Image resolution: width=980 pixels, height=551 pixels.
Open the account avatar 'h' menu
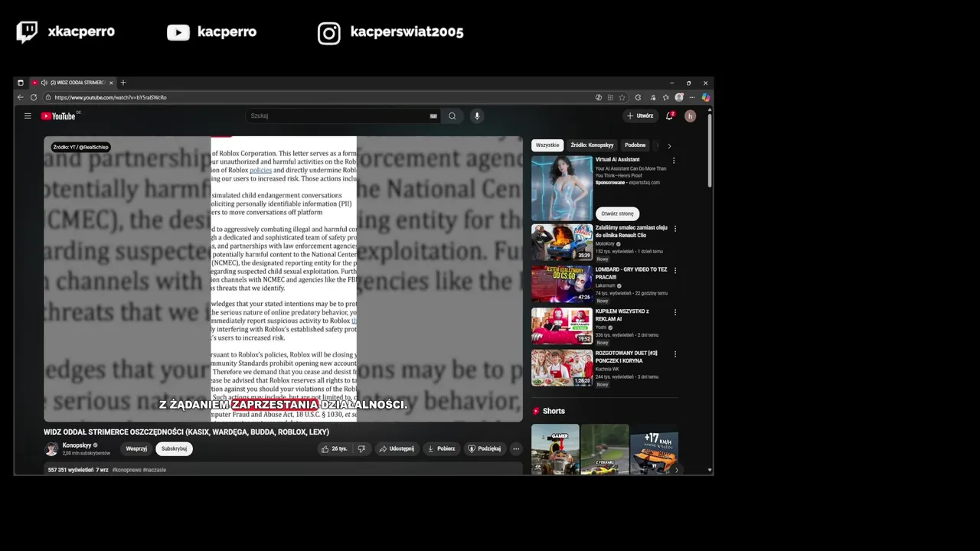point(690,116)
